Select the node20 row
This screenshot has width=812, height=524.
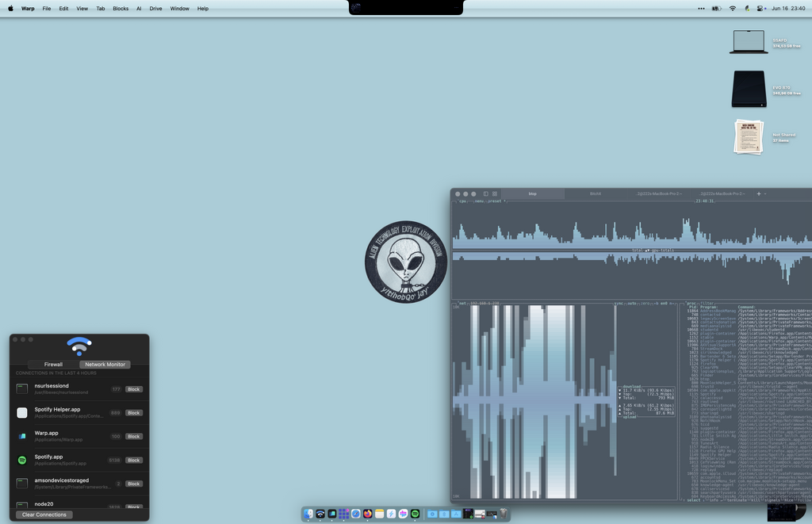(79, 503)
